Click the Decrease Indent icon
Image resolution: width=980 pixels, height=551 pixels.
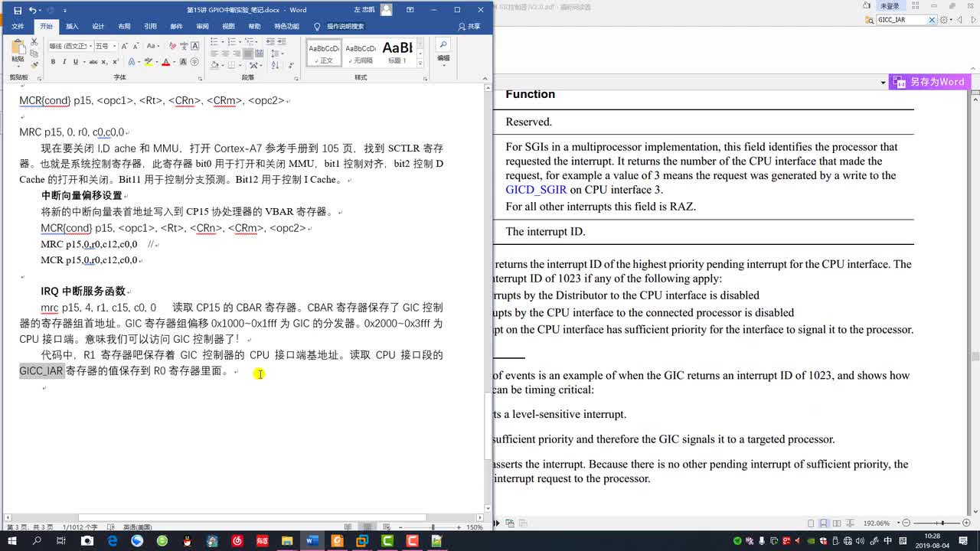coord(270,41)
